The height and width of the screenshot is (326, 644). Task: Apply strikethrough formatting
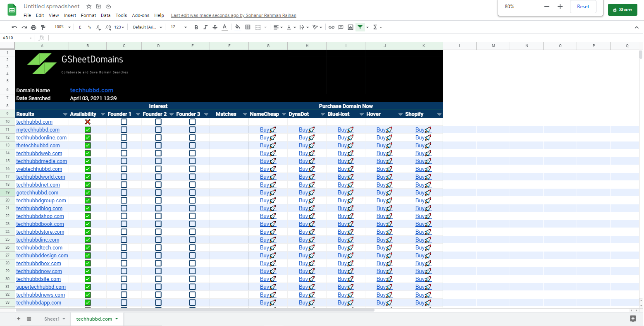click(x=215, y=27)
